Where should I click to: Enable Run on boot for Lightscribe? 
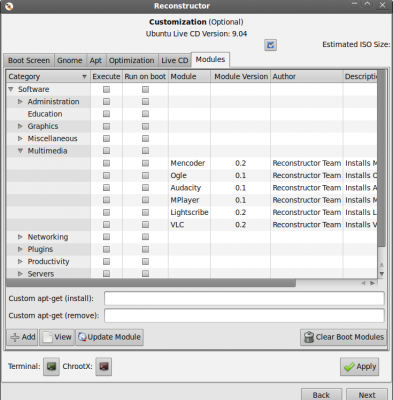point(145,212)
